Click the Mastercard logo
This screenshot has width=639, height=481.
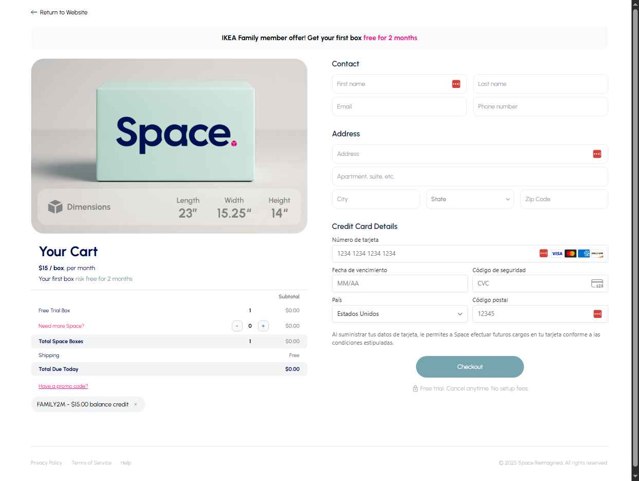click(570, 254)
